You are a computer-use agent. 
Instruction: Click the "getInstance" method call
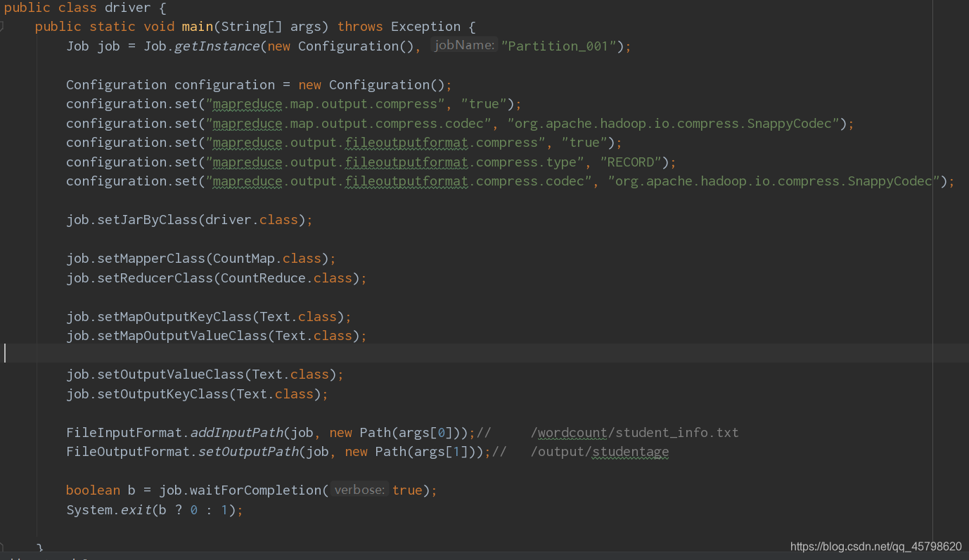[x=217, y=46]
